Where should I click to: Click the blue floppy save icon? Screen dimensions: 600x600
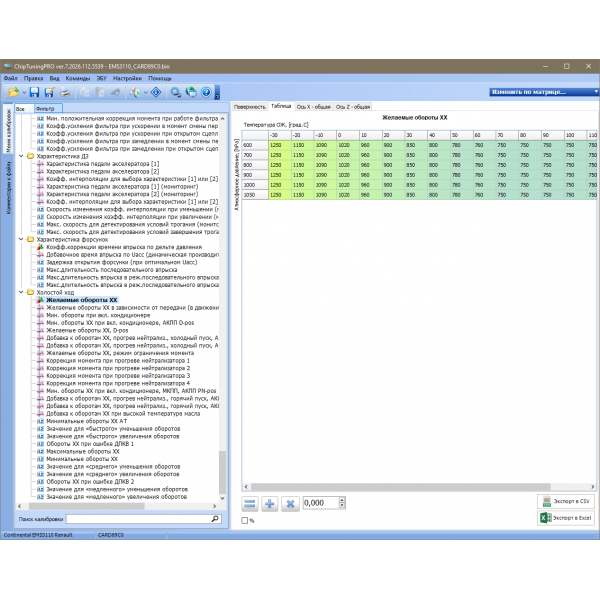33,92
